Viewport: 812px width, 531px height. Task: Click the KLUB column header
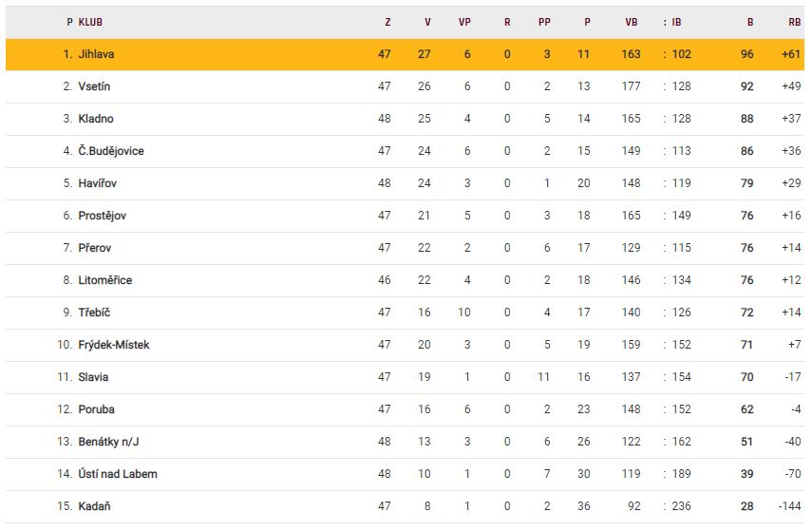pos(91,21)
